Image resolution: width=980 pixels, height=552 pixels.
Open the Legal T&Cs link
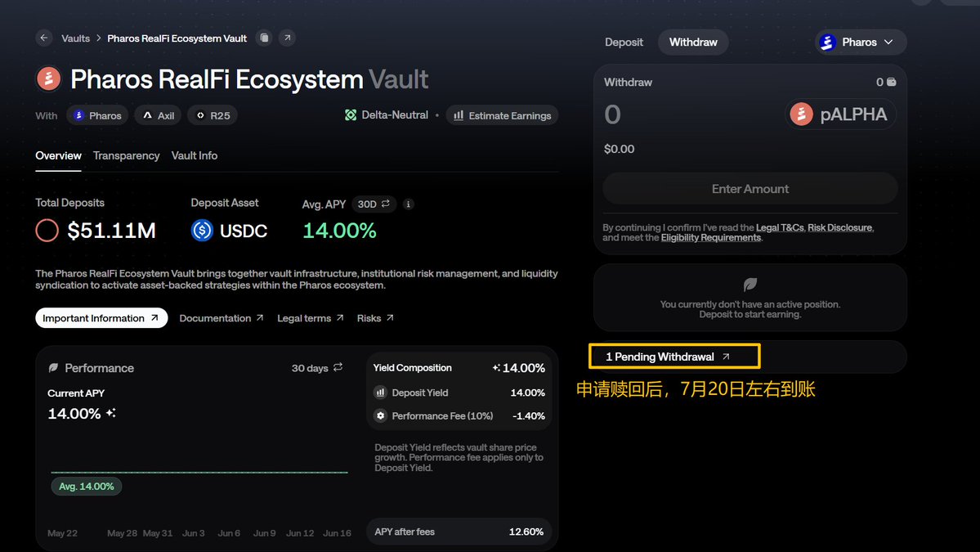780,227
